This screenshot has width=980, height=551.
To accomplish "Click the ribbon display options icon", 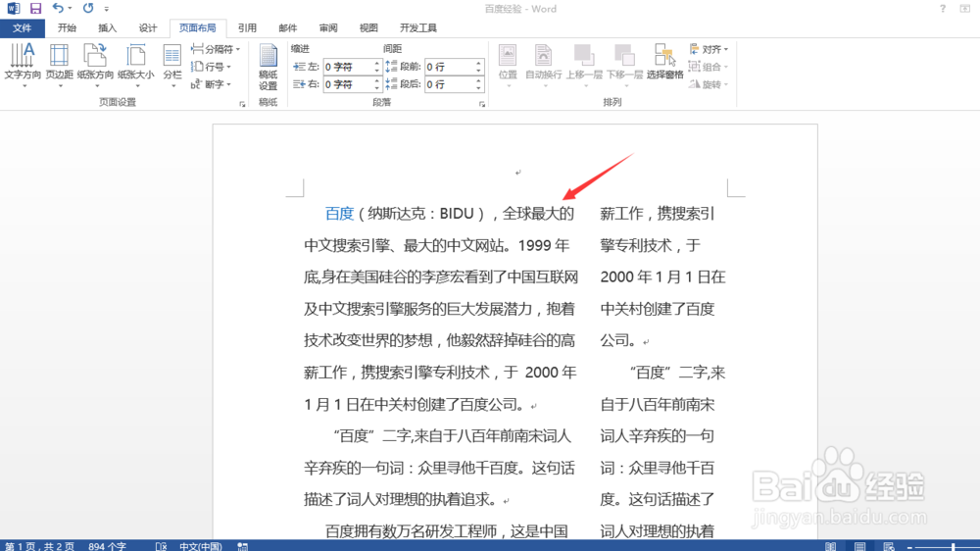I will coord(965,9).
